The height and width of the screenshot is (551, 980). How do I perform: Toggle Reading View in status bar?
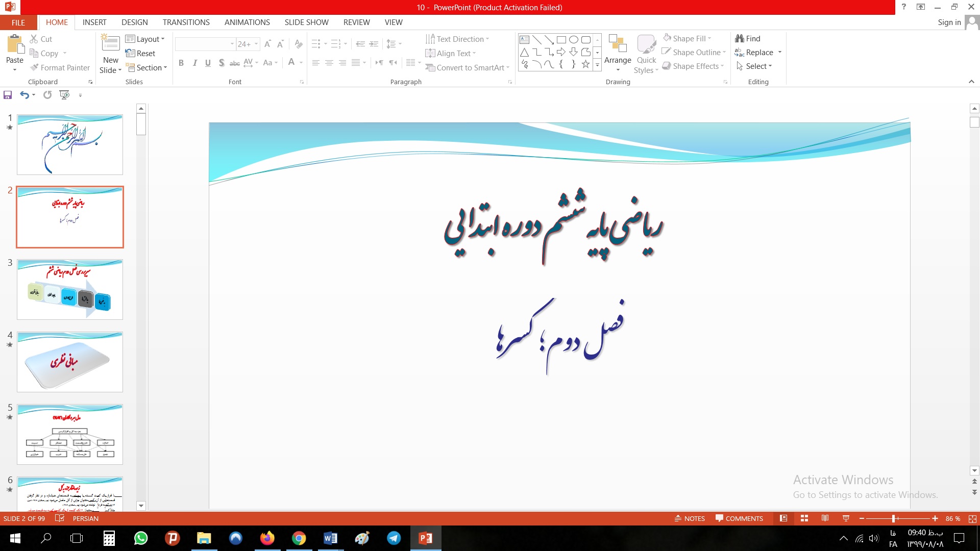[x=825, y=518]
